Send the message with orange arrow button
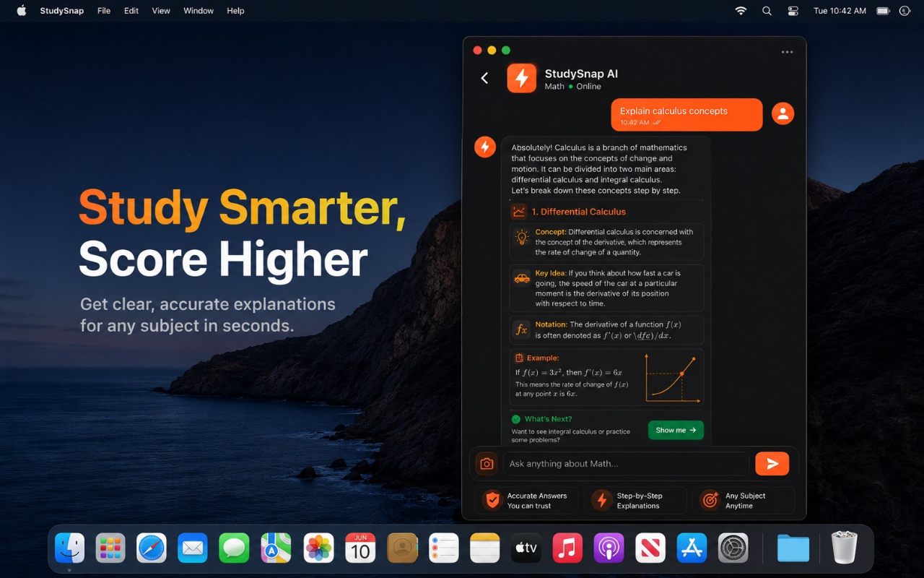The height and width of the screenshot is (578, 924). (x=772, y=464)
